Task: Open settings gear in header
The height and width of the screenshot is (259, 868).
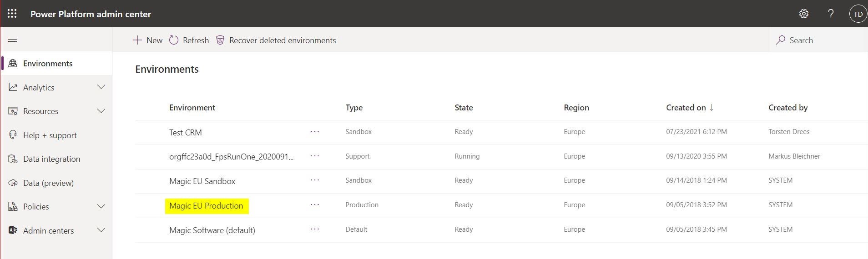Action: [x=804, y=14]
